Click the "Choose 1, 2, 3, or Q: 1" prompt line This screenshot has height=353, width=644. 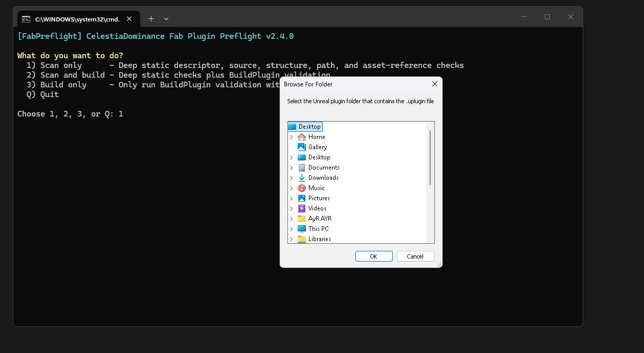[70, 114]
